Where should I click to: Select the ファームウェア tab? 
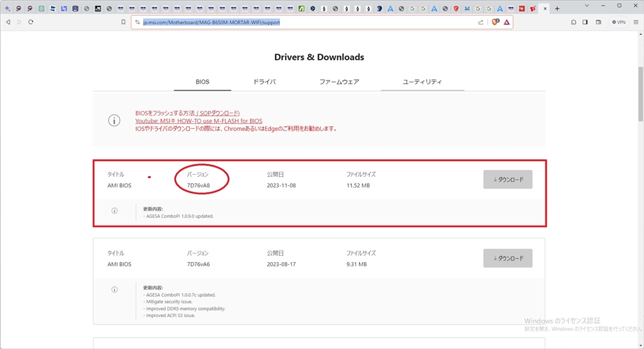coord(339,82)
